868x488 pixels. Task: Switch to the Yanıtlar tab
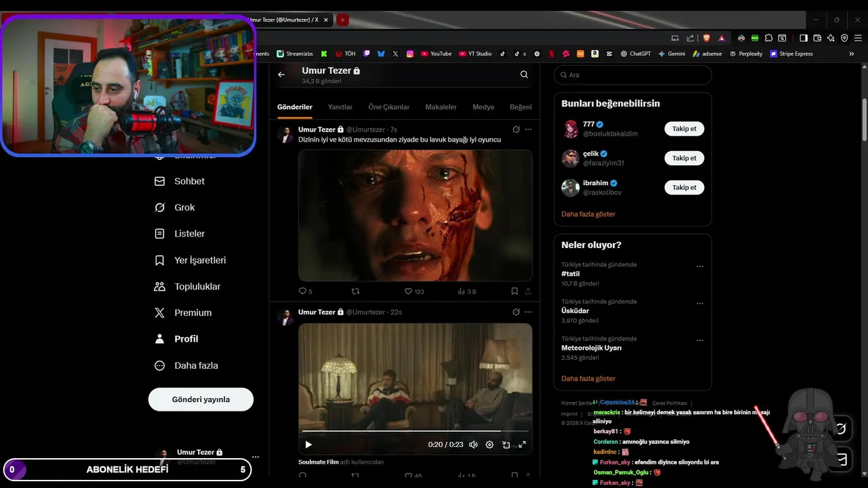point(340,107)
